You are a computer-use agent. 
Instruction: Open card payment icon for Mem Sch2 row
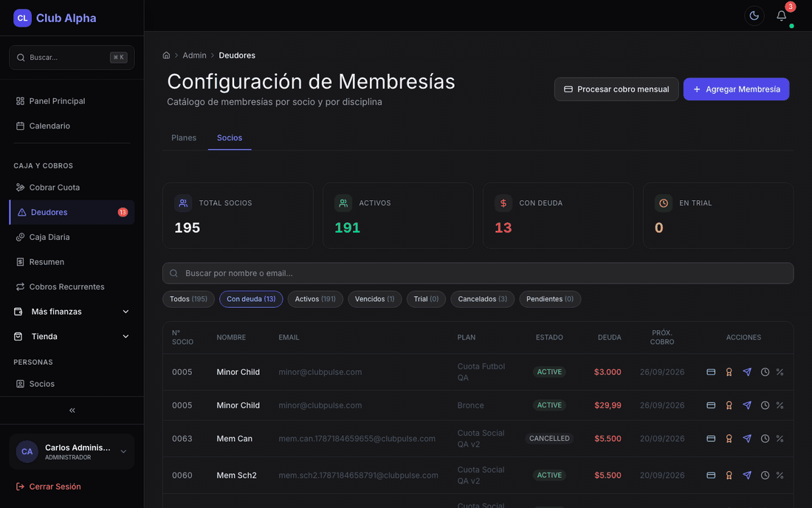point(711,475)
